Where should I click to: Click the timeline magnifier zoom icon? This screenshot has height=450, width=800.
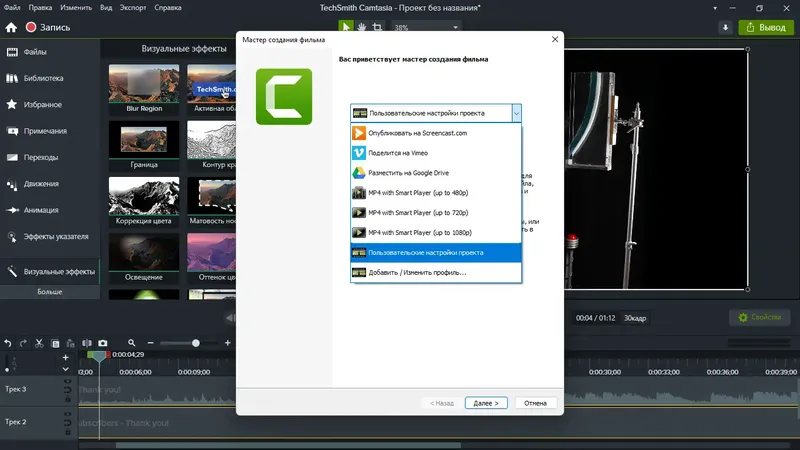(x=132, y=343)
